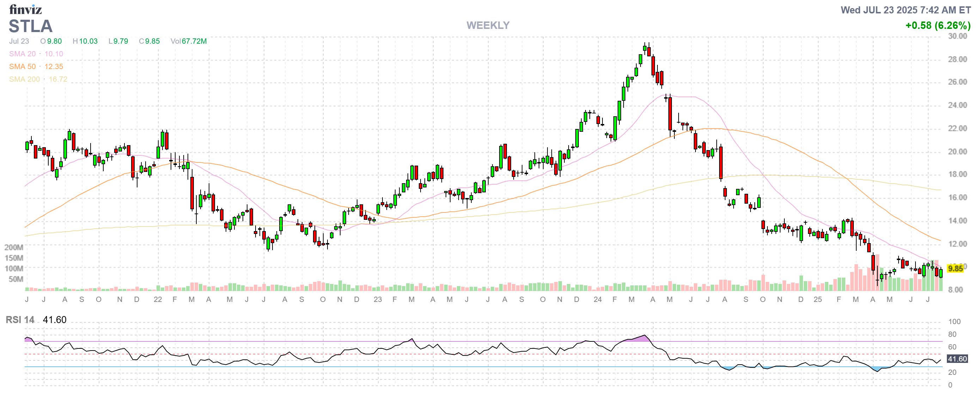This screenshot has width=980, height=396.
Task: Click the 23 year marker on time axis
Action: [378, 299]
